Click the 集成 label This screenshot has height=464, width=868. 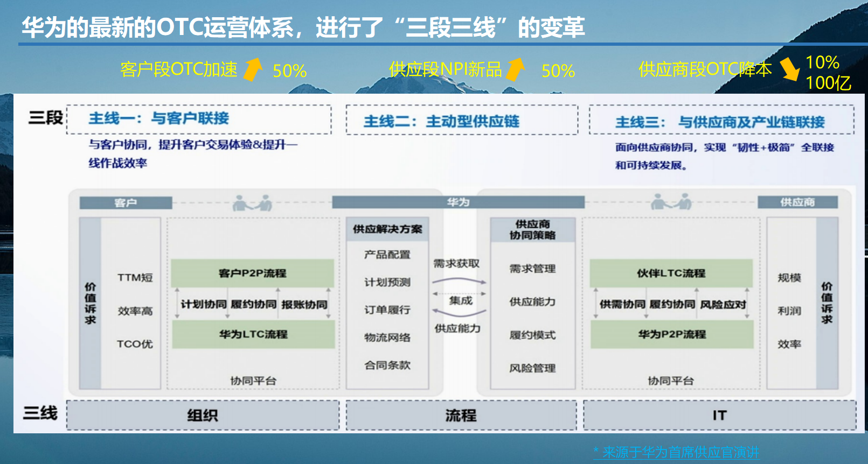(461, 301)
